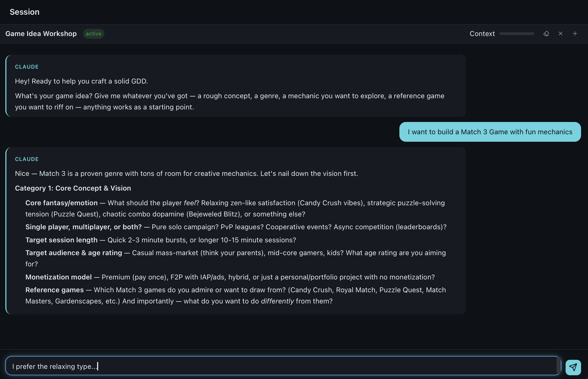Send the message with paper-plane icon
The image size is (588, 379).
(x=573, y=367)
